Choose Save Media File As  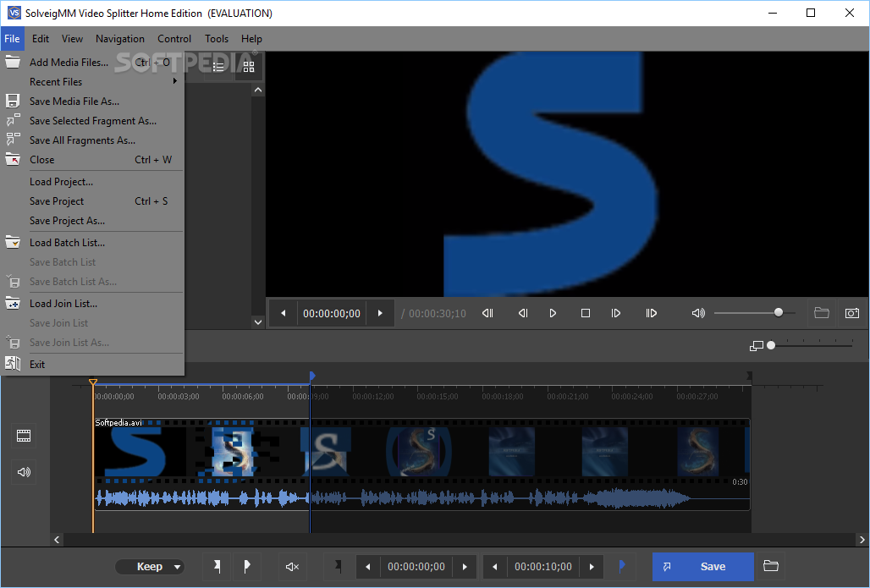click(x=92, y=101)
